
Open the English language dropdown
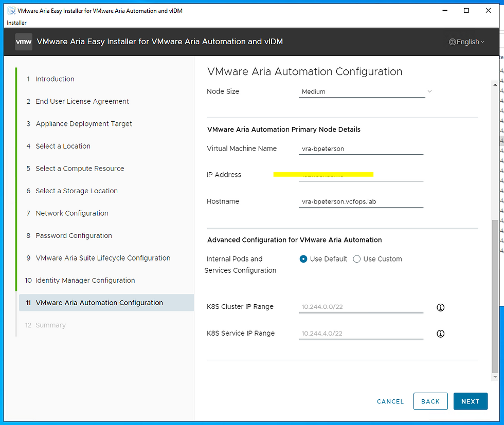[467, 42]
